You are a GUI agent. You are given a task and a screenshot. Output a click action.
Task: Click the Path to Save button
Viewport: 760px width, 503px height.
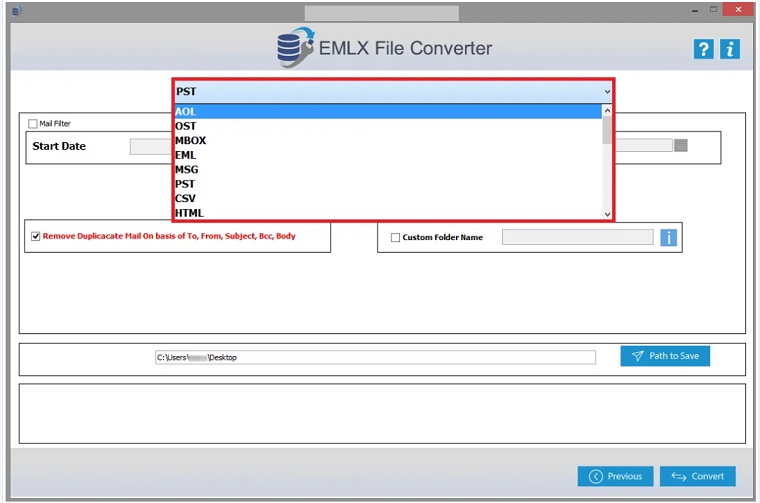tap(665, 356)
